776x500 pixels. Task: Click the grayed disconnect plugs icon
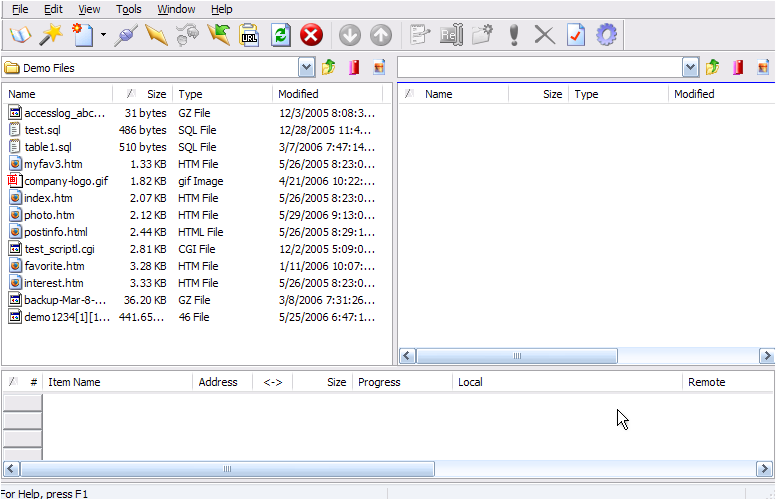tap(188, 35)
